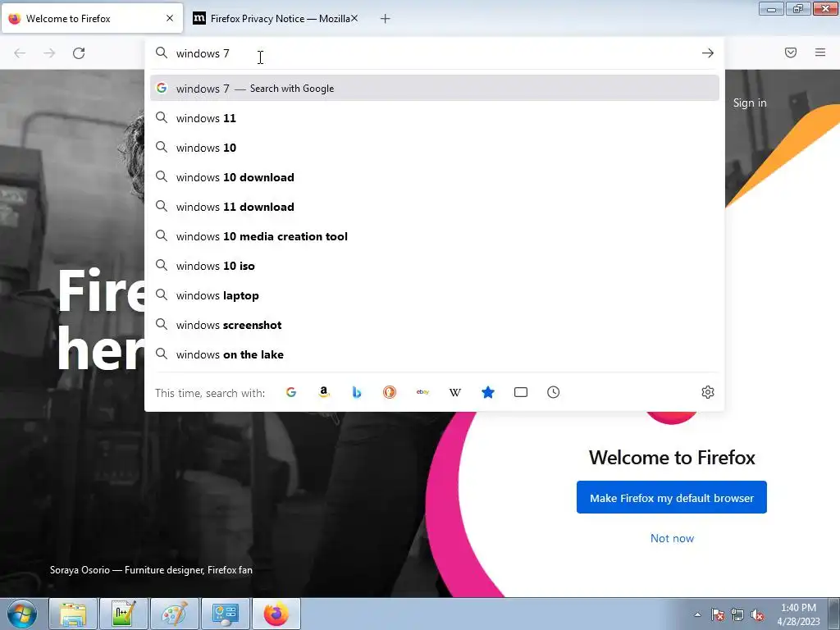Viewport: 840px width, 630px height.
Task: Open the control panel taskbar icon
Action: coord(225,614)
